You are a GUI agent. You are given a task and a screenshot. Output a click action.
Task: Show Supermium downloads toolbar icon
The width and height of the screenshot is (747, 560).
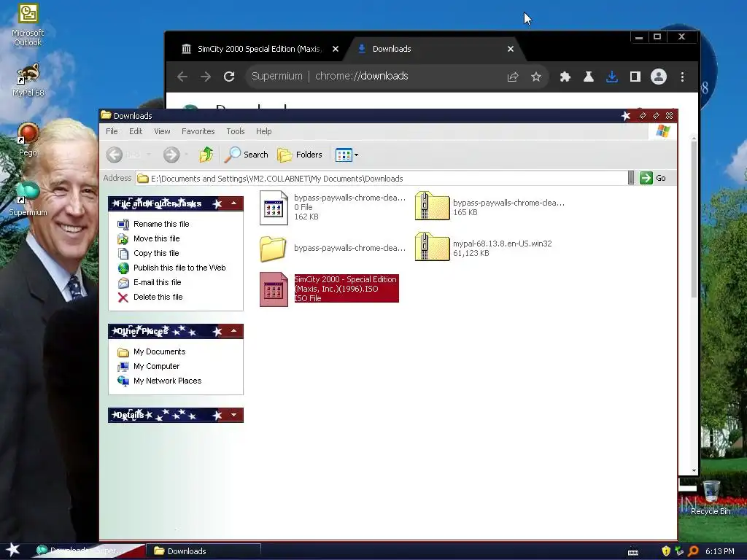tap(612, 77)
